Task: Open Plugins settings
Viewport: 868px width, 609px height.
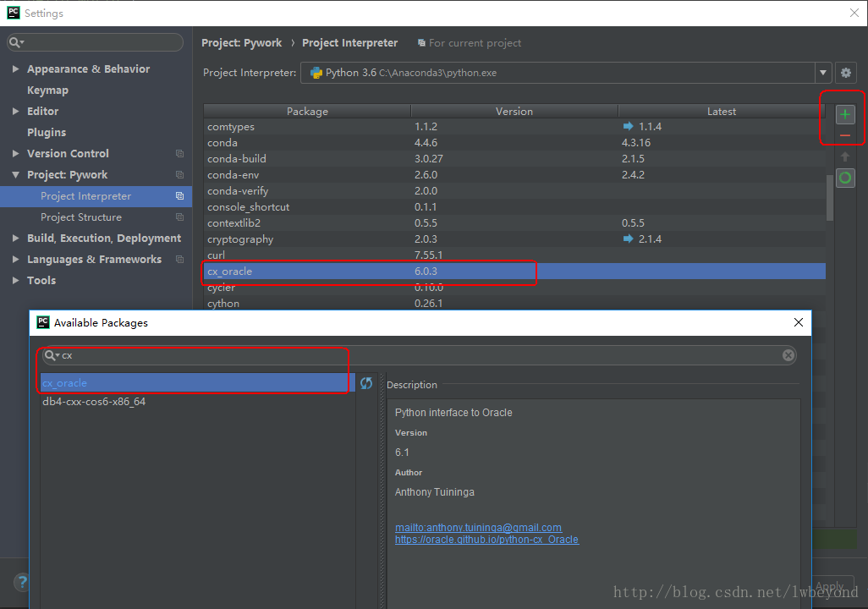Action: [x=47, y=132]
